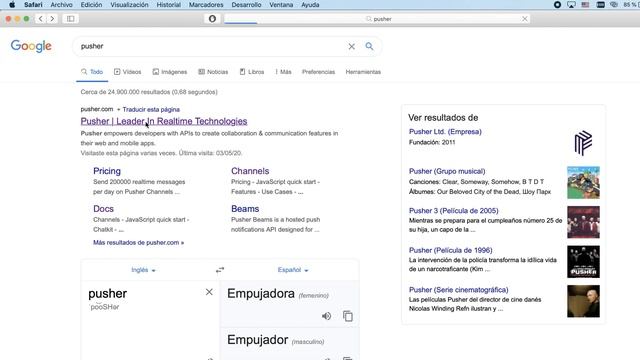640x360 pixels.
Task: Open the Pricing sitelink
Action: (x=107, y=171)
